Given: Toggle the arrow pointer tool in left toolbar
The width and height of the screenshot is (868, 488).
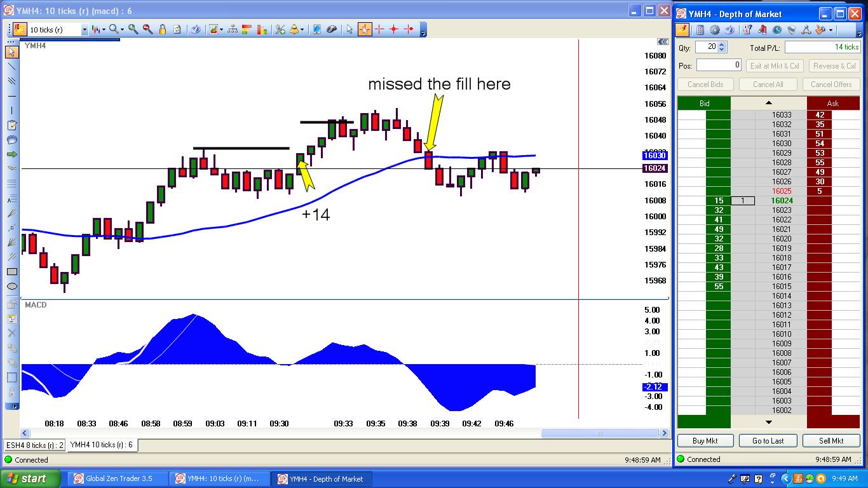Looking at the screenshot, I should [12, 51].
